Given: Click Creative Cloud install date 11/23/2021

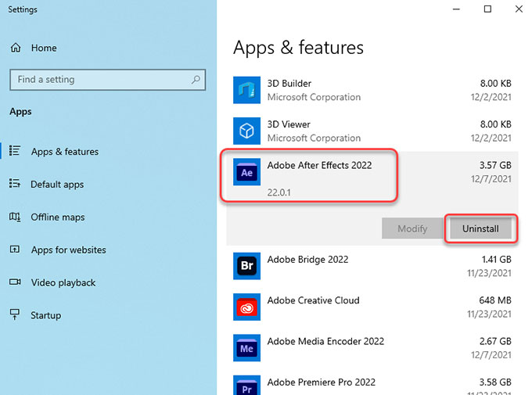Looking at the screenshot, I should [x=489, y=314].
